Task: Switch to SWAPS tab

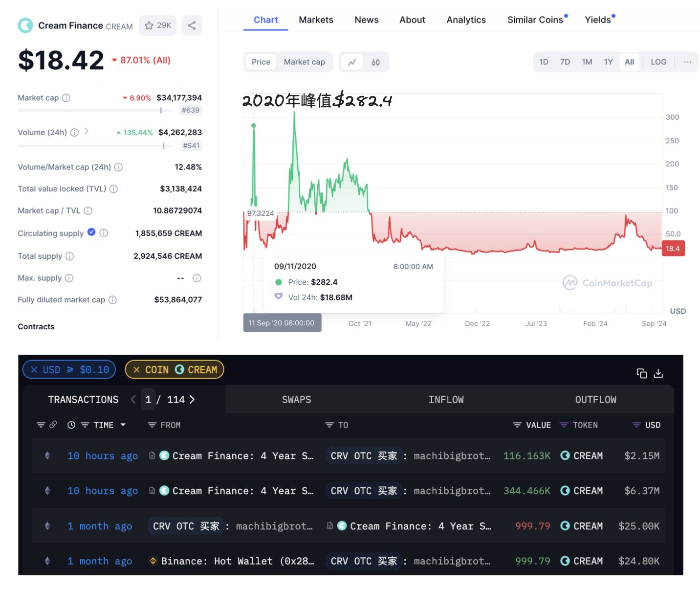Action: point(296,400)
